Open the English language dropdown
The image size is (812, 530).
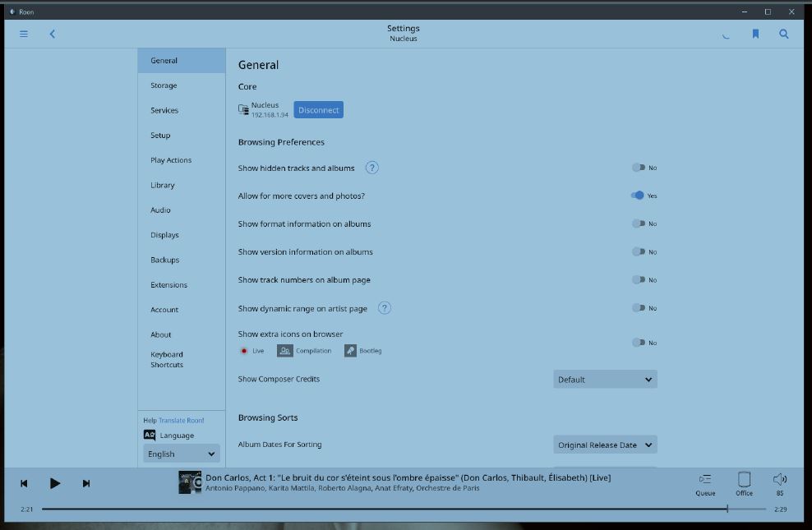[182, 454]
